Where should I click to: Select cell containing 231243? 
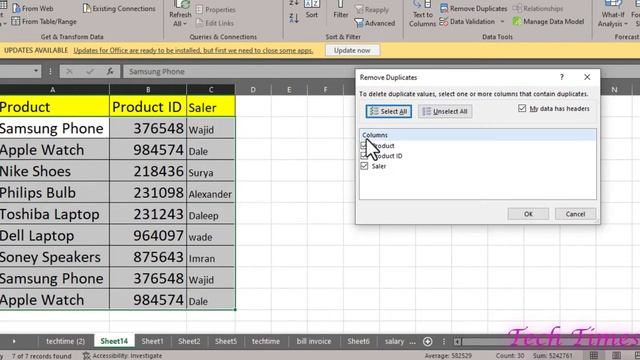(148, 214)
